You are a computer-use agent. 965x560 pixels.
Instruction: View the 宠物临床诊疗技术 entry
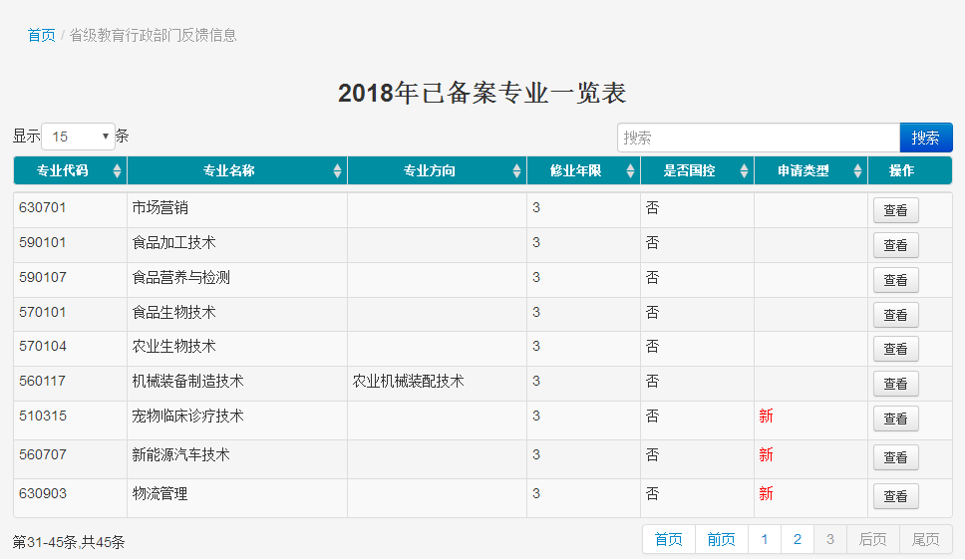tap(895, 419)
